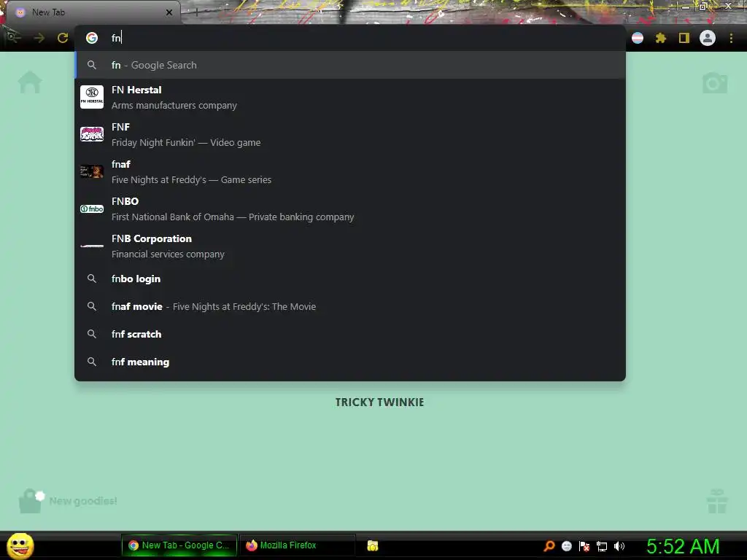Click the 5:52 AM clock
The height and width of the screenshot is (560, 747).
pos(683,546)
